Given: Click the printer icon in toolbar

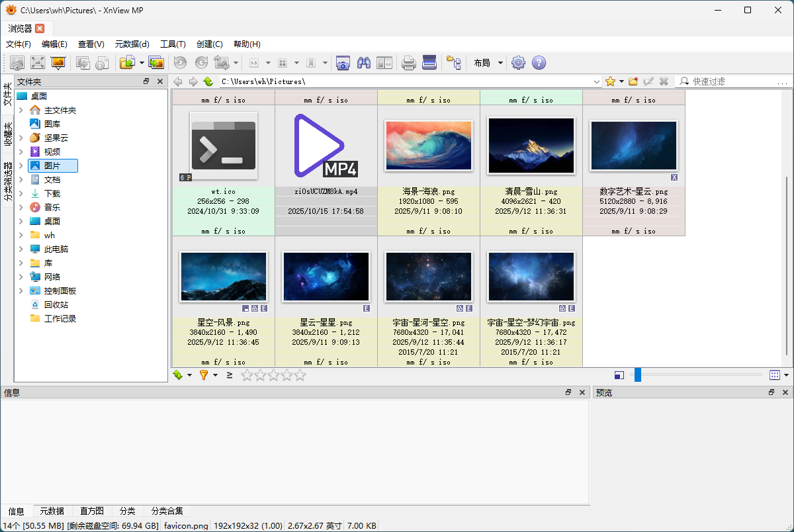Looking at the screenshot, I should tap(409, 63).
